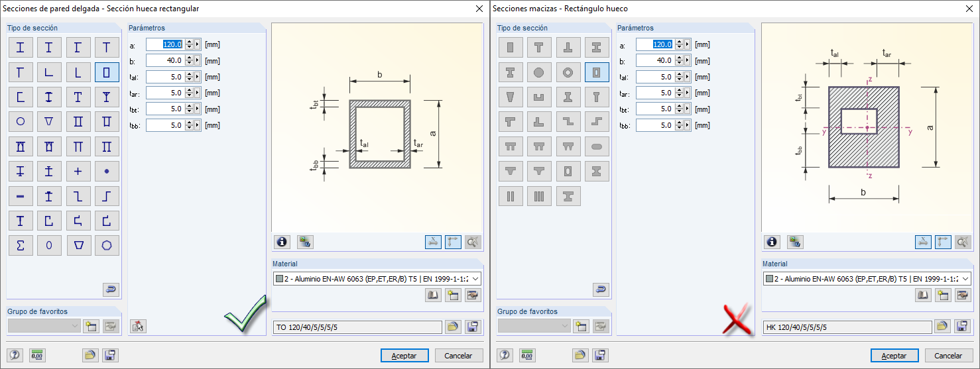Select the hollow circle tube section in thin-walled dialog

coord(21,121)
